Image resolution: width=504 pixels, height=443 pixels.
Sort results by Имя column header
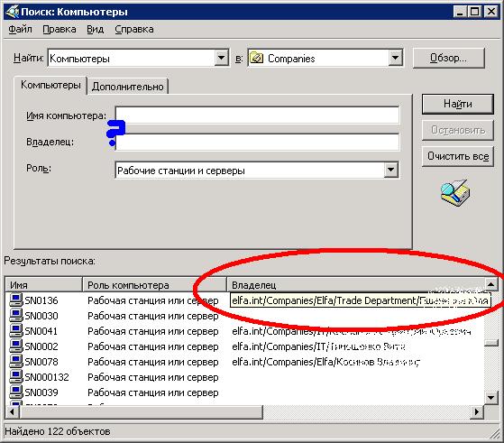[x=43, y=285]
